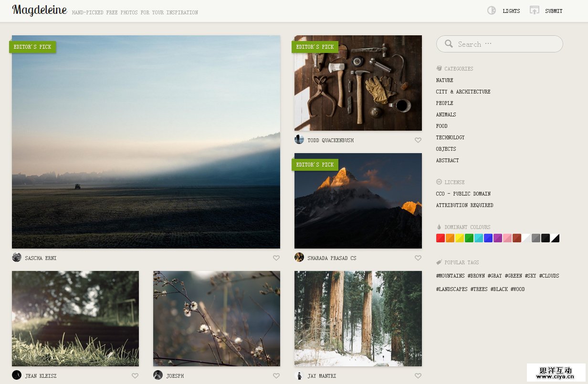The height and width of the screenshot is (384, 588).
Task: Click the Magdeleine logo
Action: tap(40, 10)
